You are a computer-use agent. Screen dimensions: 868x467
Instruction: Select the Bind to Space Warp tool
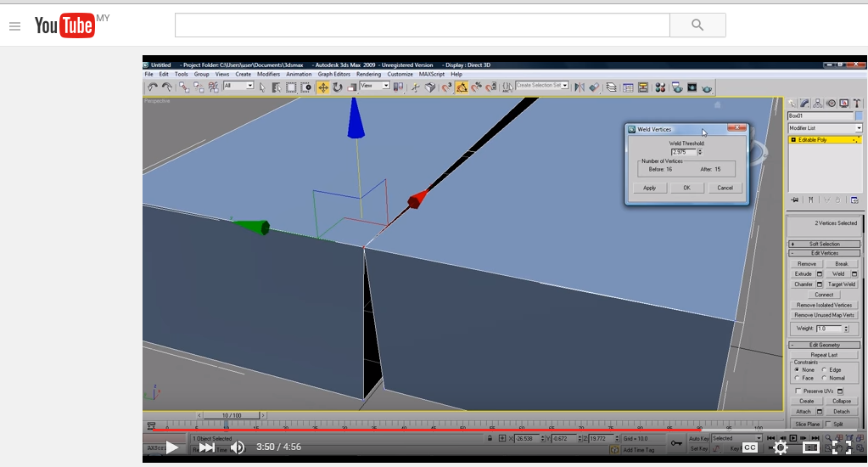[213, 87]
